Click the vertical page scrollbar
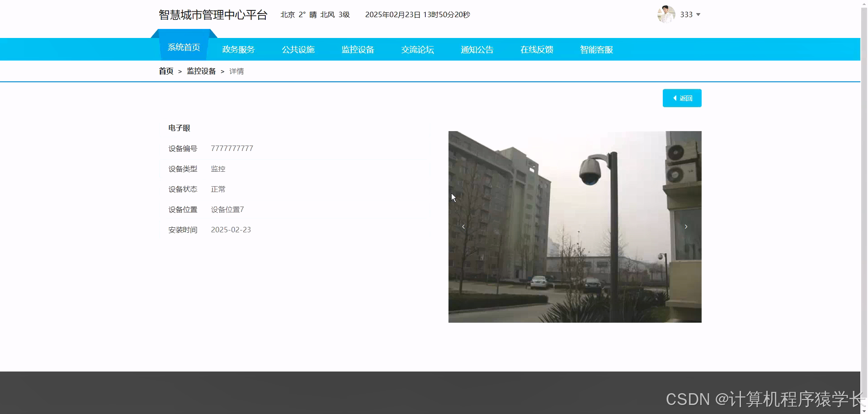The image size is (868, 414). tap(864, 207)
